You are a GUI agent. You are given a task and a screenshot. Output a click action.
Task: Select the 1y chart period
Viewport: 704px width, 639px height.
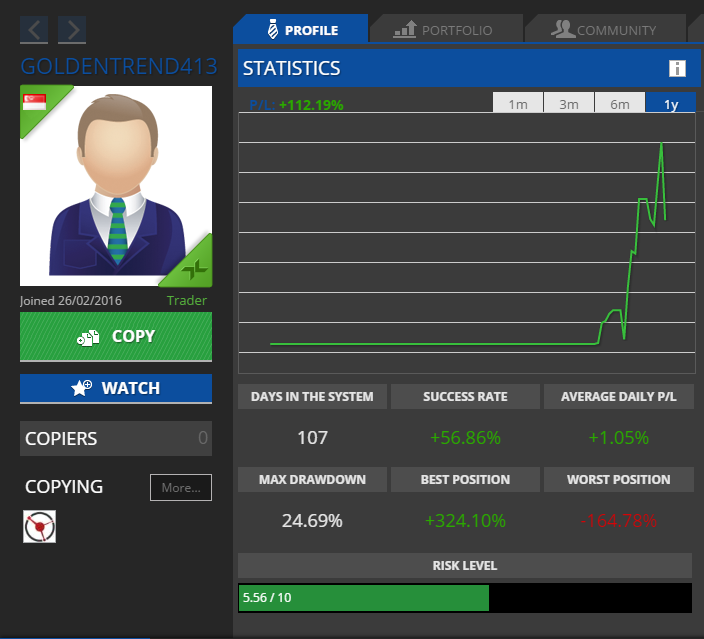point(670,104)
